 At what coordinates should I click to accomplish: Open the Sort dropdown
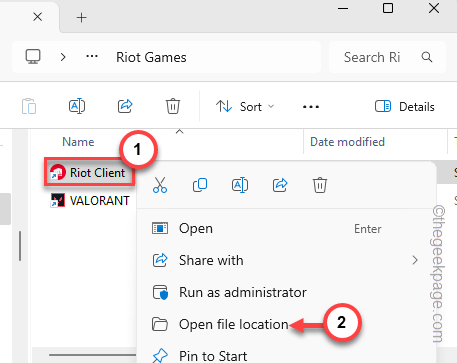[245, 107]
